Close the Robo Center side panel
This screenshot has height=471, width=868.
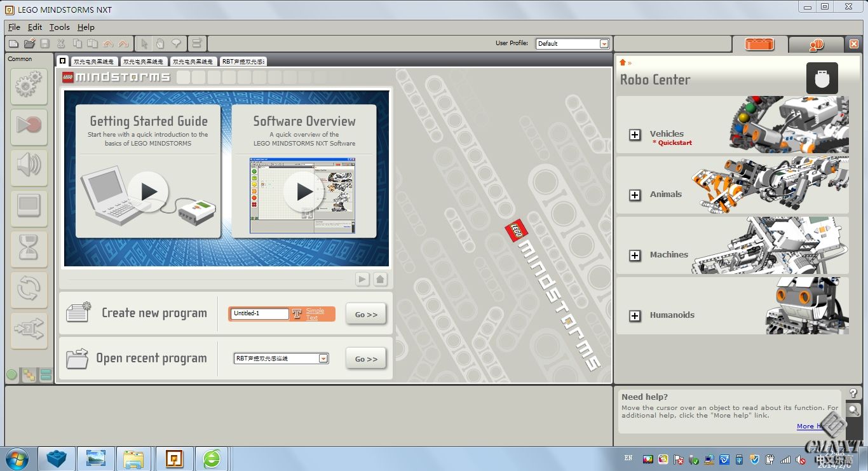click(854, 44)
